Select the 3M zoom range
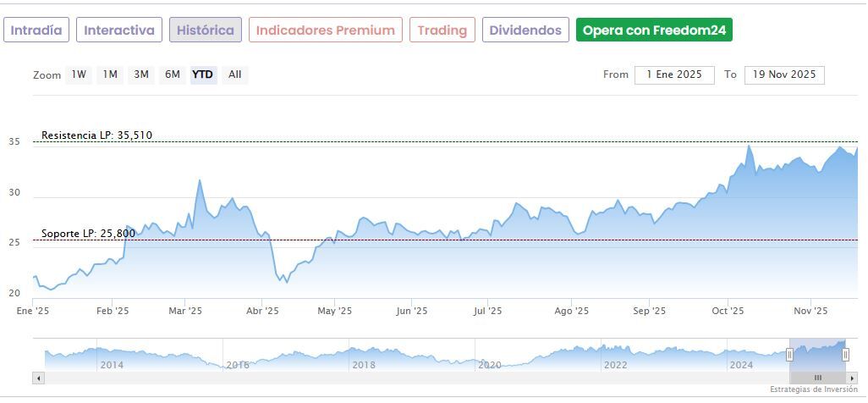This screenshot has height=403, width=868. [141, 75]
